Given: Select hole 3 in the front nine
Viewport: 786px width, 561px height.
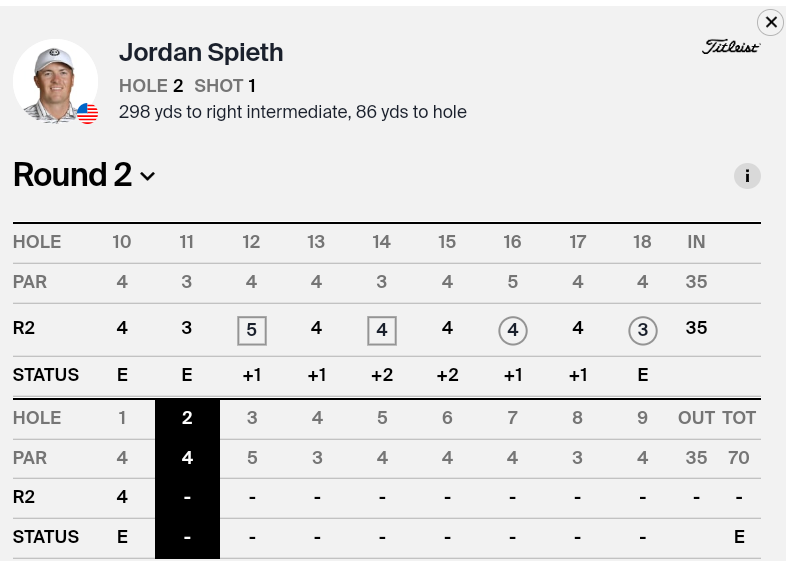Looking at the screenshot, I should coord(252,418).
